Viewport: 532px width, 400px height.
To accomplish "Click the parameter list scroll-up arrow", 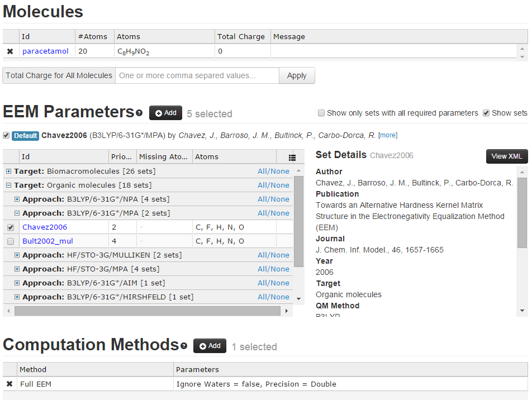I will (x=298, y=170).
